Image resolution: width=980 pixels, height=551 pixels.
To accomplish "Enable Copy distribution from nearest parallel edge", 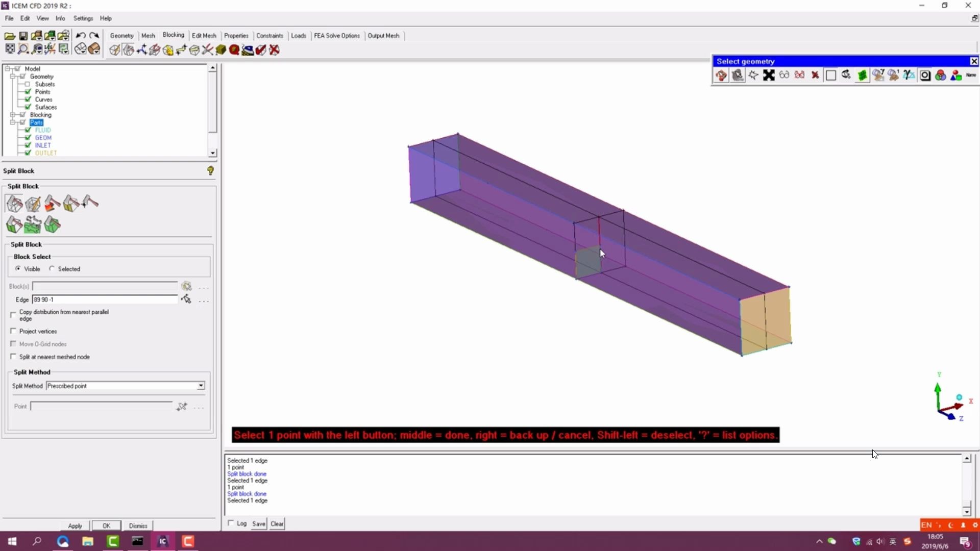I will tap(13, 315).
